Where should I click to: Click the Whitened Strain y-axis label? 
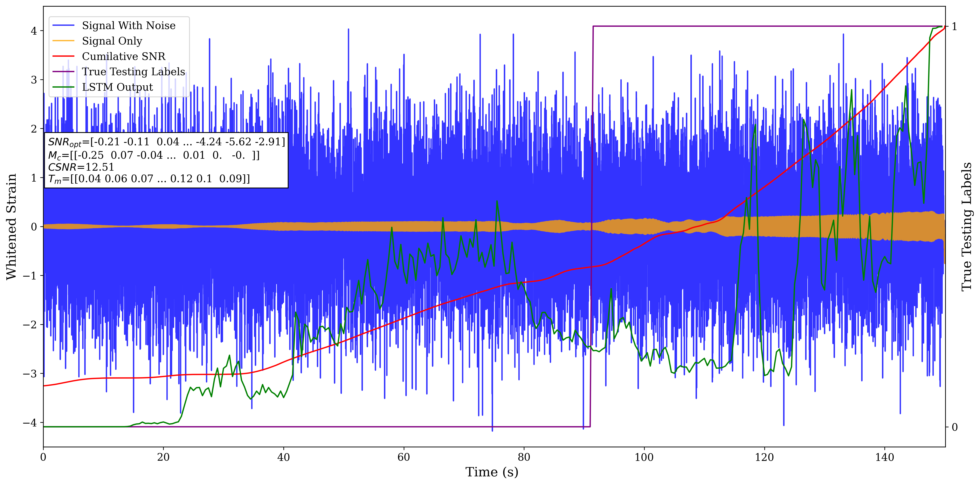[x=11, y=227]
